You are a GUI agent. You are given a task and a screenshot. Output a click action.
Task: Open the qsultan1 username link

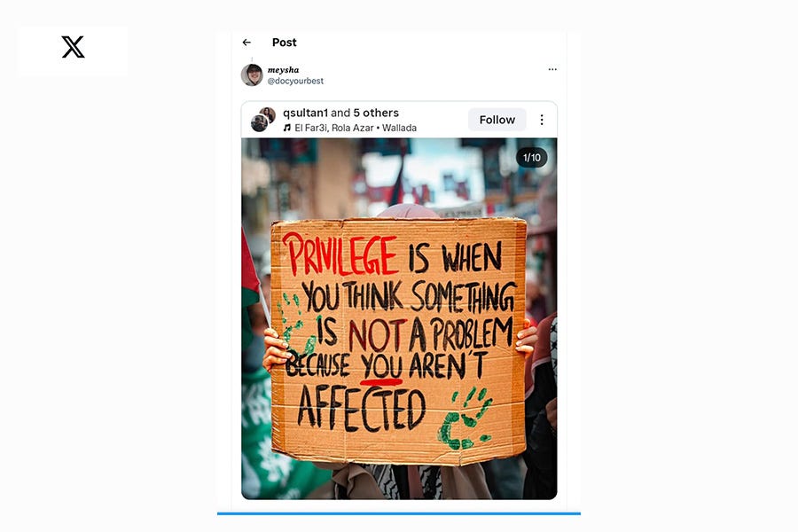pyautogui.click(x=305, y=113)
